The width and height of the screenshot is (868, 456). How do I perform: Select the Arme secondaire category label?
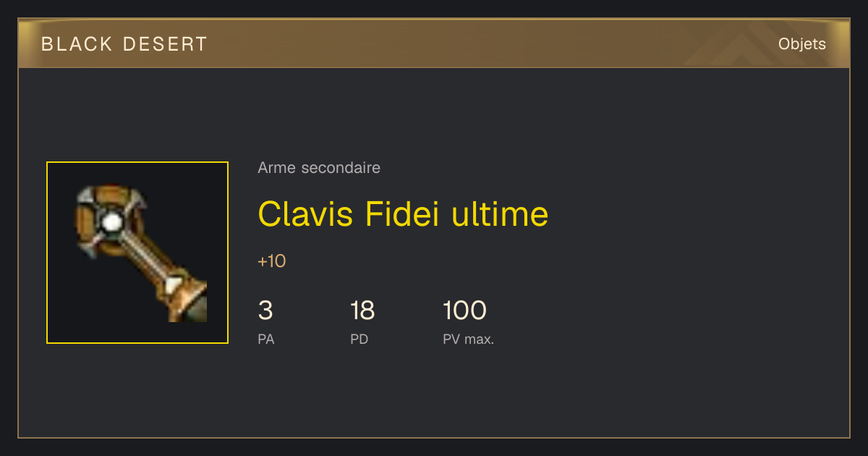tap(319, 168)
